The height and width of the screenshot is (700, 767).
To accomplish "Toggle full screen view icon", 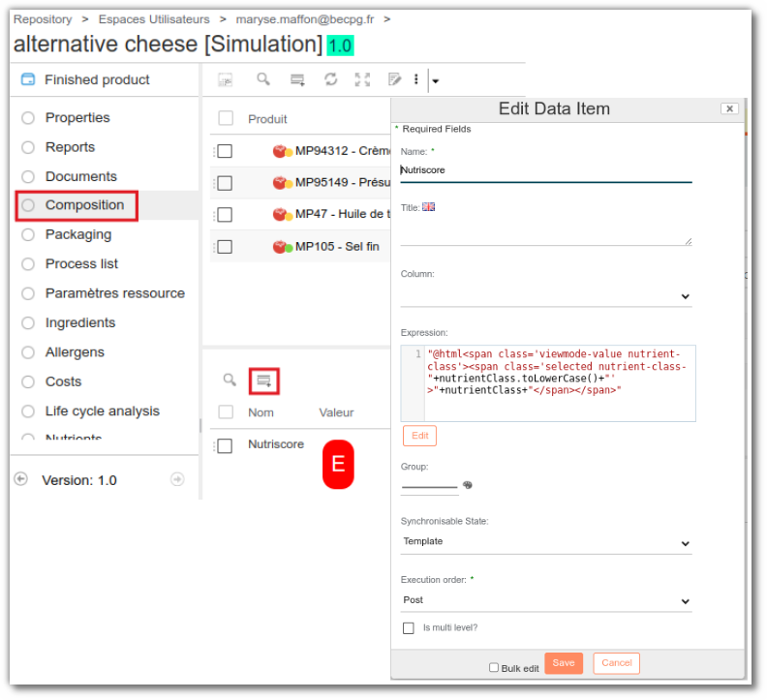I will (362, 79).
